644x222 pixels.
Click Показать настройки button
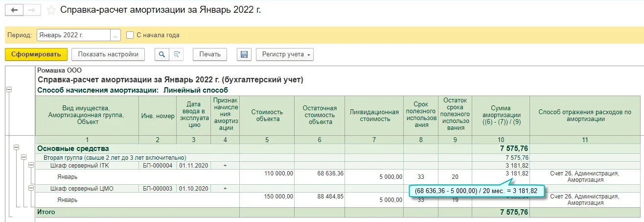coord(108,54)
